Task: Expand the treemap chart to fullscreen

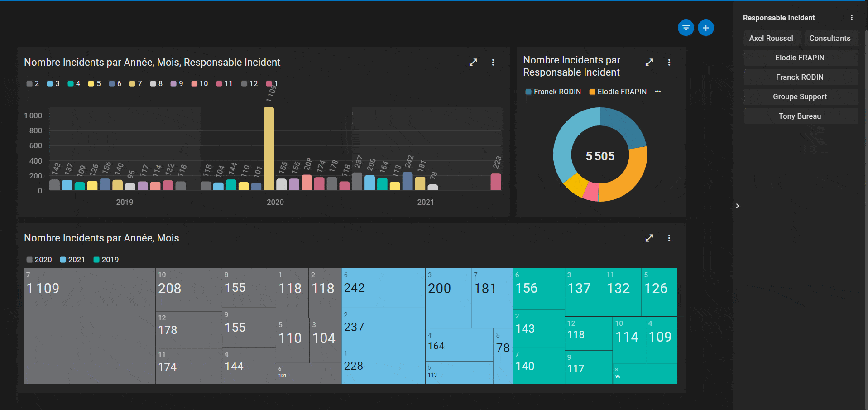Action: pos(649,238)
